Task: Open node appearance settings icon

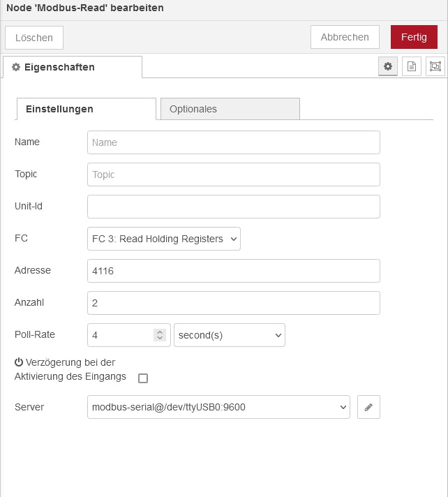Action: [x=435, y=66]
